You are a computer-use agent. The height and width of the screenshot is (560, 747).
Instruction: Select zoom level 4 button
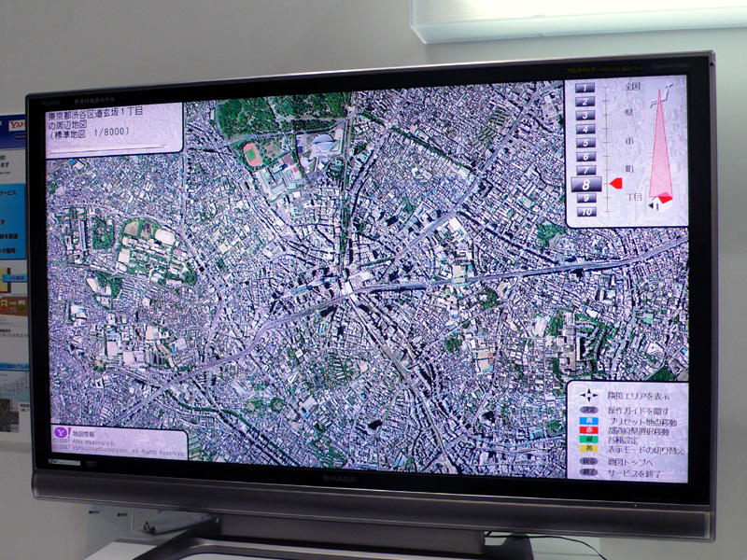coord(585,129)
